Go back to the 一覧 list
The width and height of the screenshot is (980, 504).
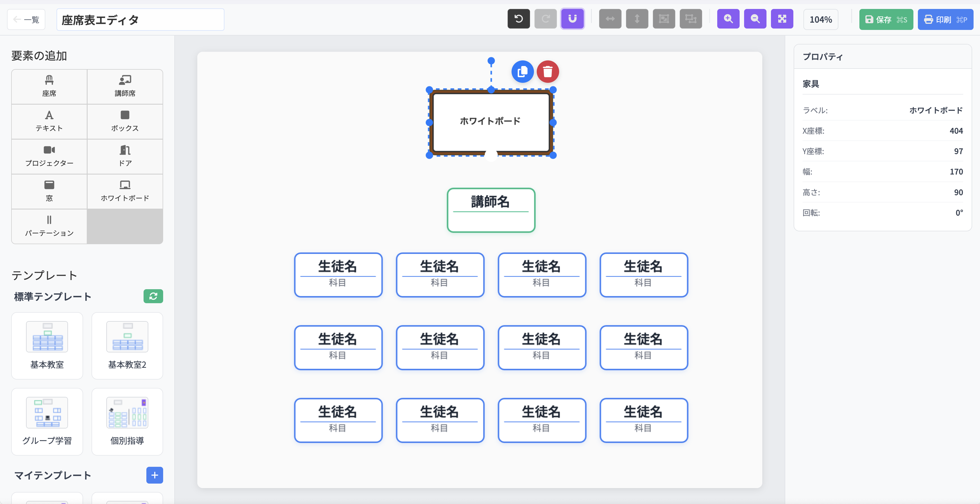26,19
